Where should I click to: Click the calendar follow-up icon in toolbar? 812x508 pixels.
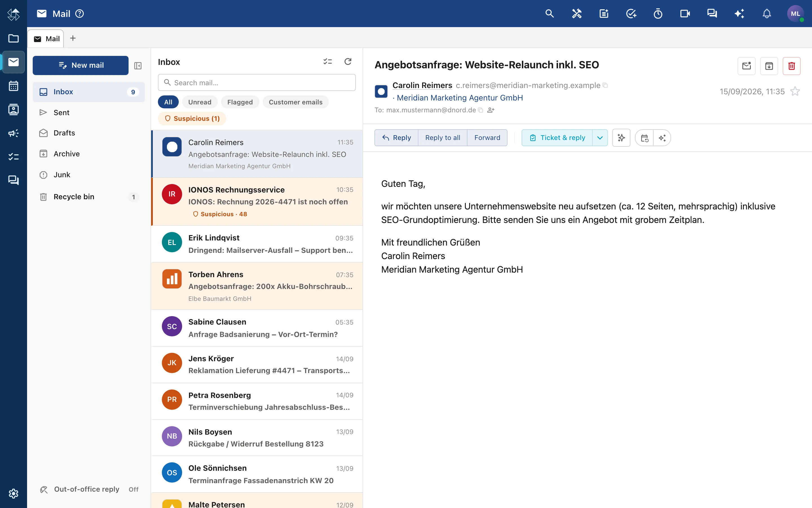644,138
